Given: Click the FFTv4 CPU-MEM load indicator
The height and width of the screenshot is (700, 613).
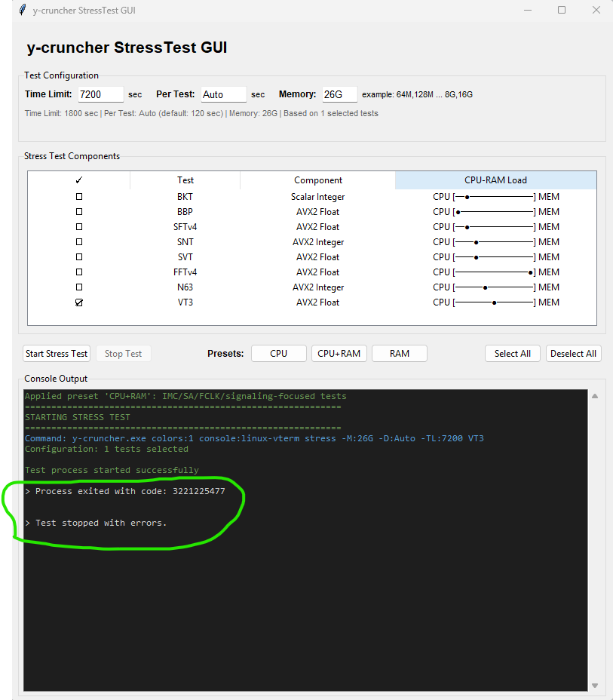Looking at the screenshot, I should pos(495,272).
